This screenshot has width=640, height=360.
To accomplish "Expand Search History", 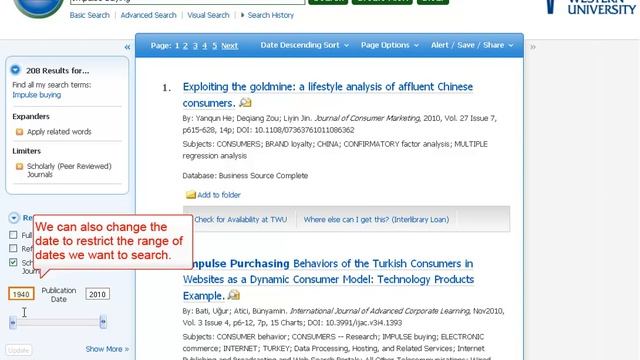I will (x=267, y=15).
